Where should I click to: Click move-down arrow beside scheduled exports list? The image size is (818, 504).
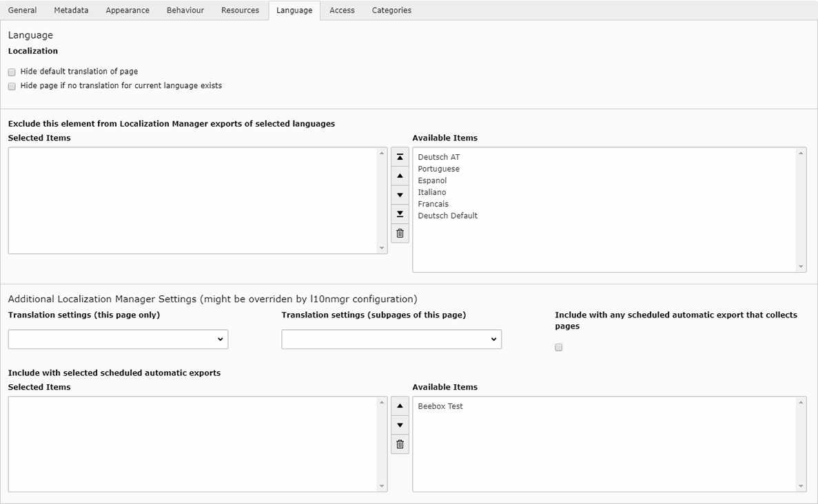click(400, 425)
